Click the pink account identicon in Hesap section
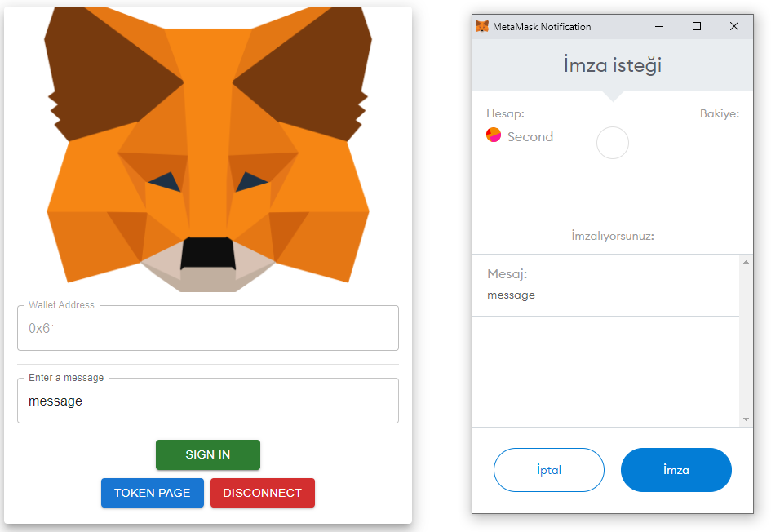The height and width of the screenshot is (532, 771). 493,135
